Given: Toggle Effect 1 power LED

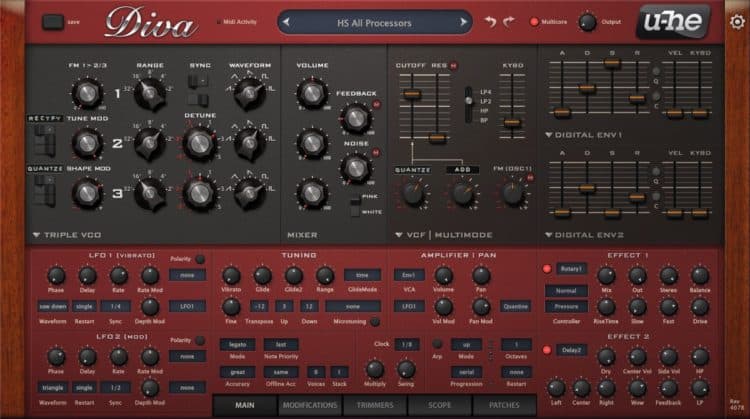Looking at the screenshot, I should point(547,269).
